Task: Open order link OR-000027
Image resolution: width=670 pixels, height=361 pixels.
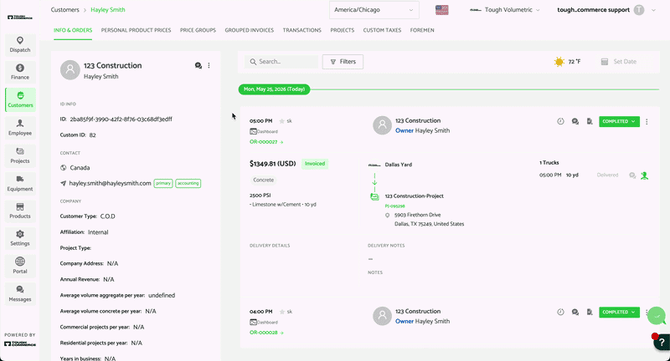Action: tap(266, 142)
